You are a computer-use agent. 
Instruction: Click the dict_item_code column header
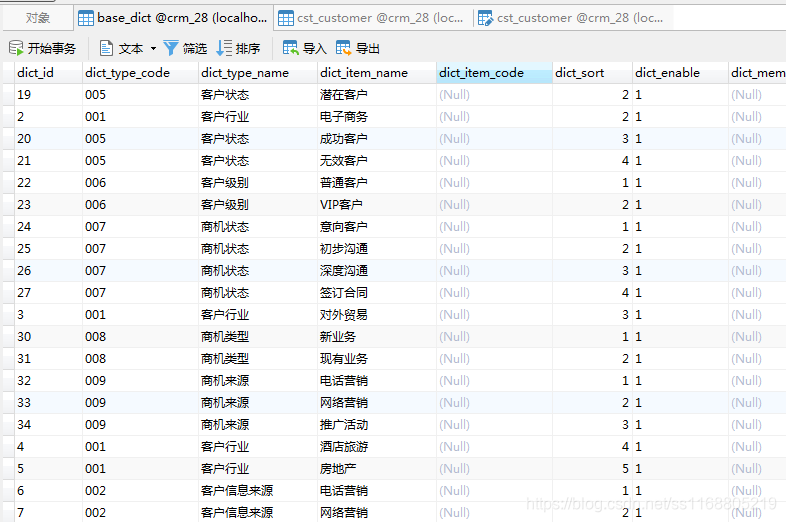pos(494,73)
